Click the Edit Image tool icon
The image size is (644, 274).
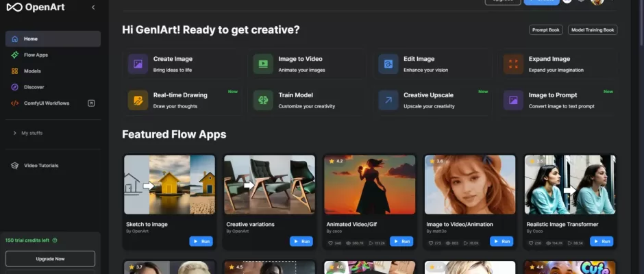point(388,64)
